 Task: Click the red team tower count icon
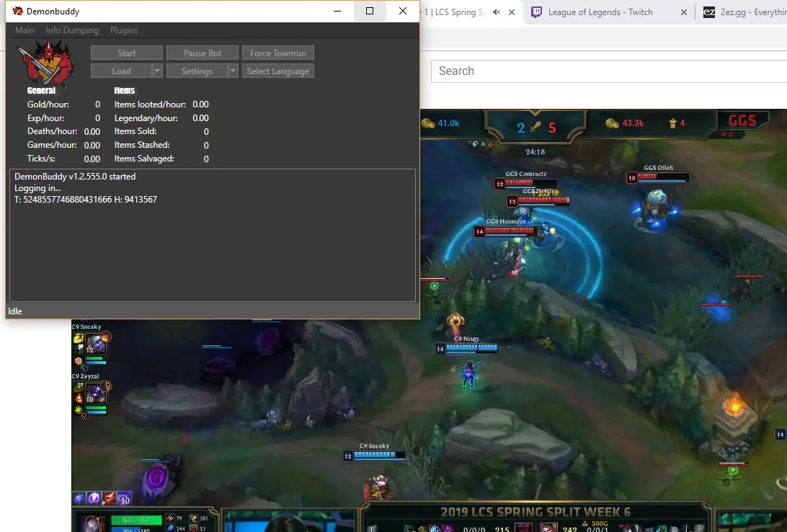tap(672, 123)
